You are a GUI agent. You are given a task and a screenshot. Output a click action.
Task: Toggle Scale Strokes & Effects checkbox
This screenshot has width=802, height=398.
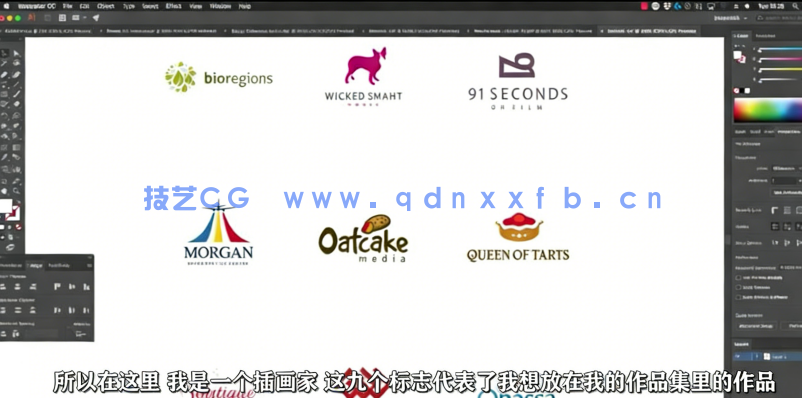click(738, 297)
